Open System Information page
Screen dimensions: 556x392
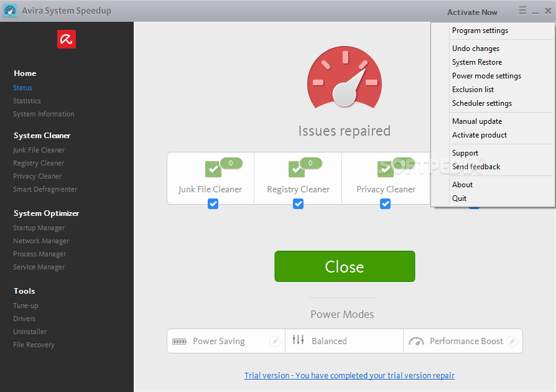pos(44,114)
